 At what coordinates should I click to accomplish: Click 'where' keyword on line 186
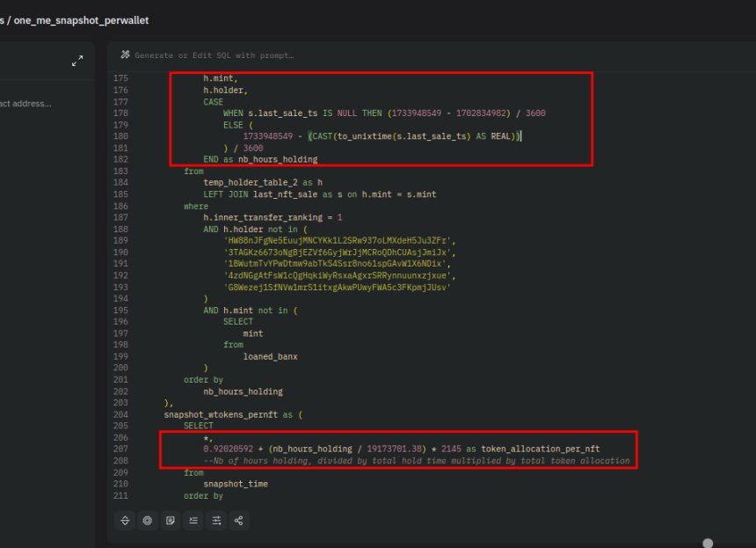coord(196,206)
